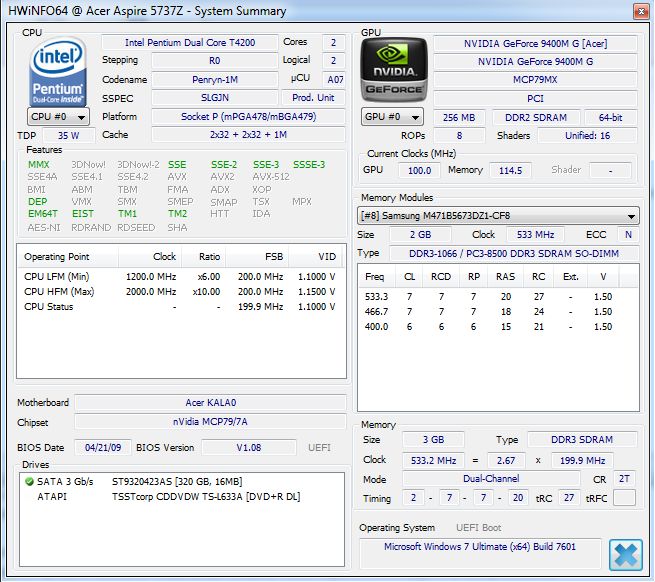
Task: Select the 466.7 frequency timing row
Action: tap(498, 312)
